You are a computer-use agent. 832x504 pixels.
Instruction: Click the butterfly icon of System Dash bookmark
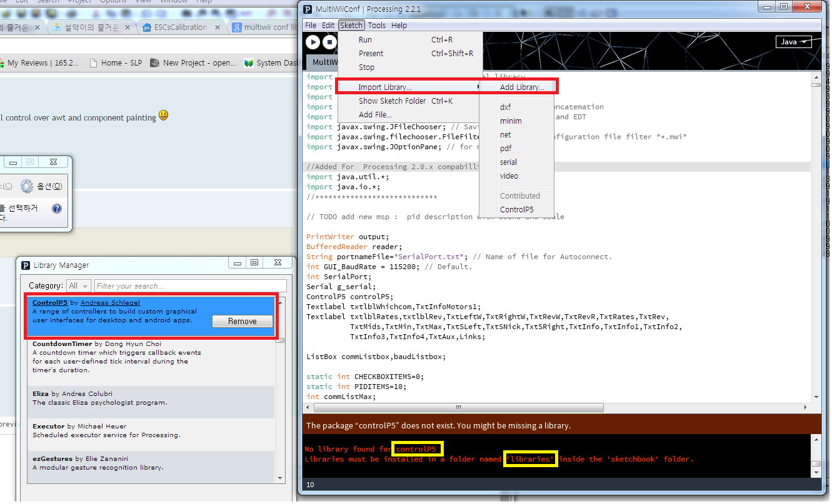(249, 62)
